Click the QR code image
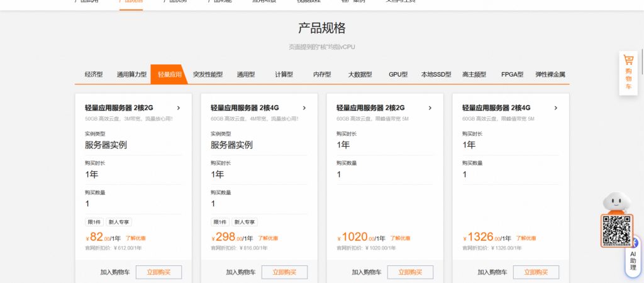 (616, 230)
